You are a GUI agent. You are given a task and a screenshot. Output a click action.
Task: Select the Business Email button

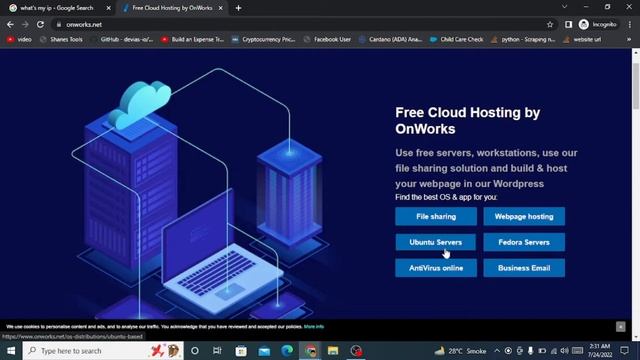click(524, 268)
